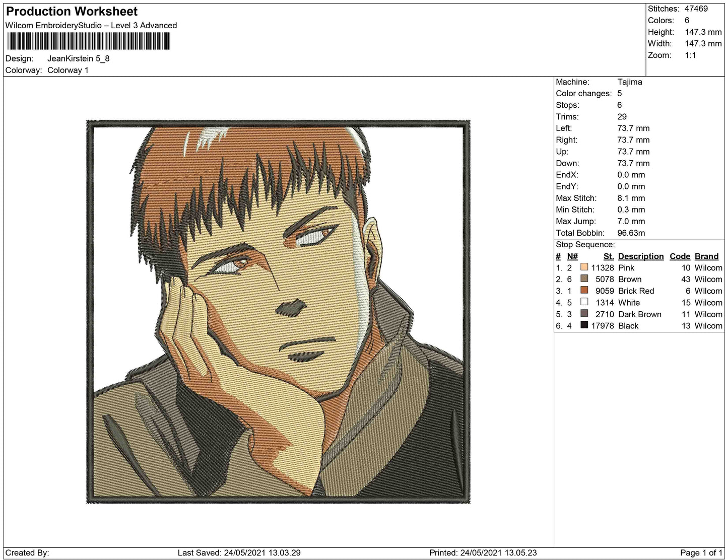The image size is (728, 560).
Task: Click the "Code" column header
Action: coord(680,256)
